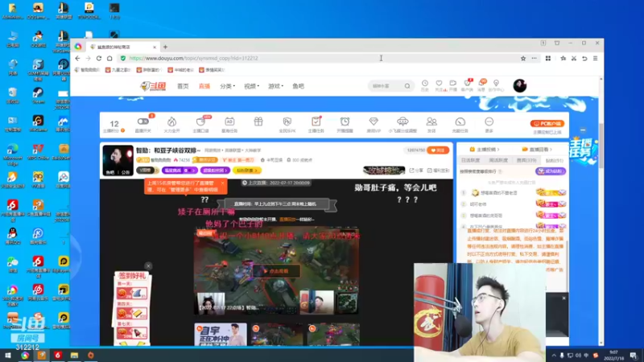Open the gift box toolbar icon
This screenshot has height=362, width=644.
click(x=258, y=122)
